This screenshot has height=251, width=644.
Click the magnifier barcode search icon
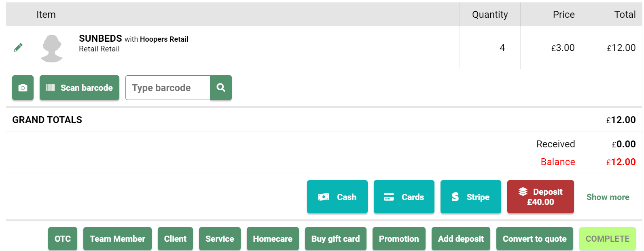pos(221,87)
